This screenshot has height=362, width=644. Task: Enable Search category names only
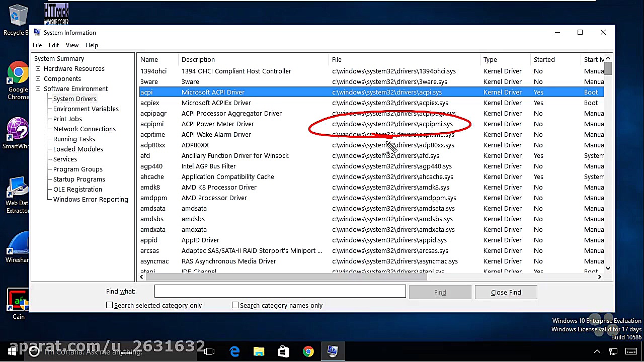235,305
